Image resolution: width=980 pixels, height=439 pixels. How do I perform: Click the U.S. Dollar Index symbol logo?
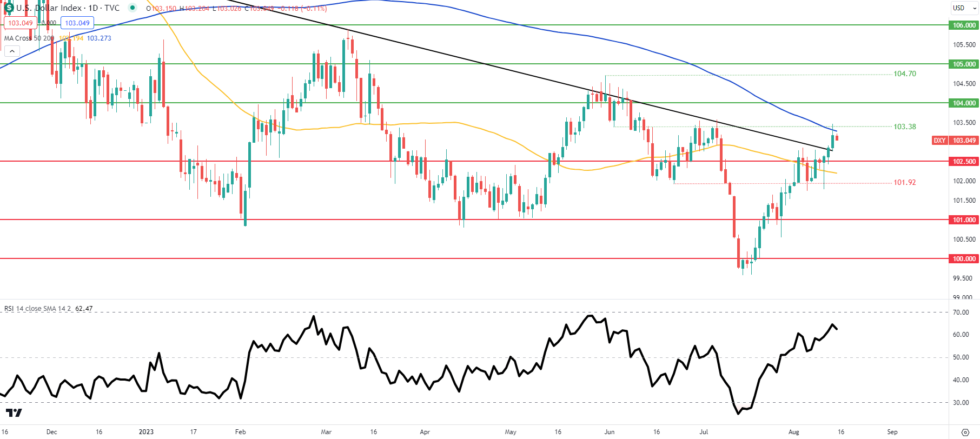(9, 8)
